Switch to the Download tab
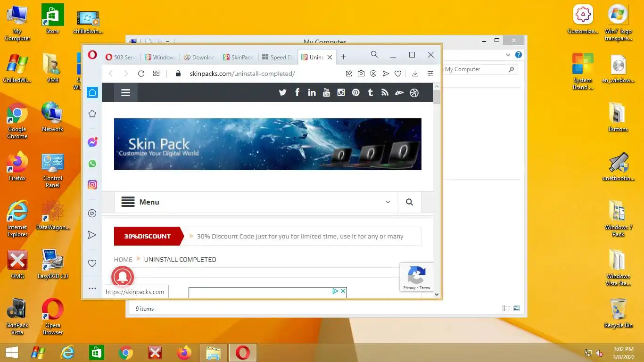 (x=199, y=57)
